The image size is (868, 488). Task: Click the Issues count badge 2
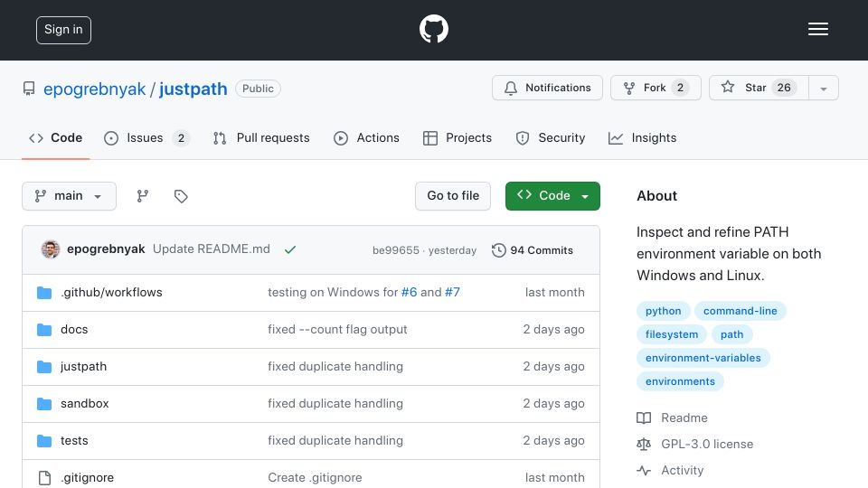[181, 137]
